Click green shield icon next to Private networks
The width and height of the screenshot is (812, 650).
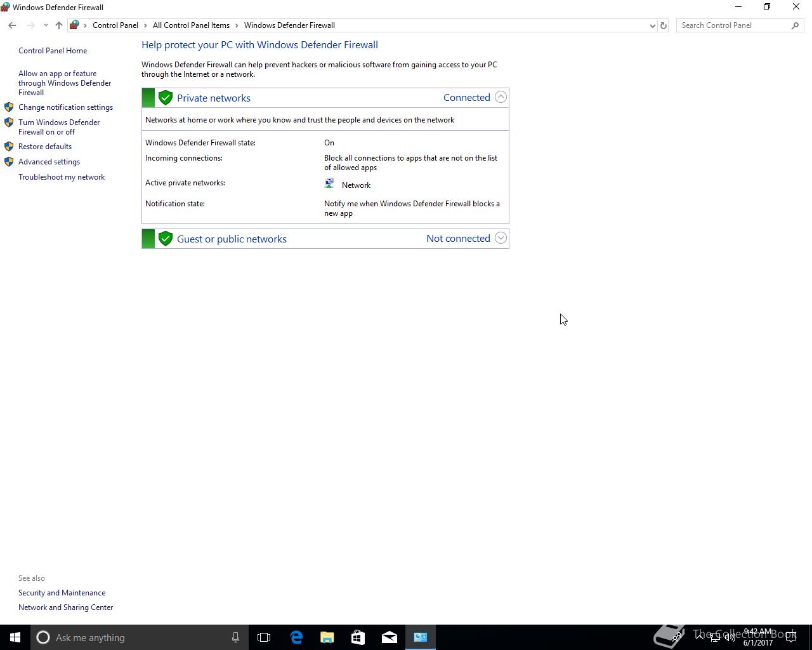[166, 98]
